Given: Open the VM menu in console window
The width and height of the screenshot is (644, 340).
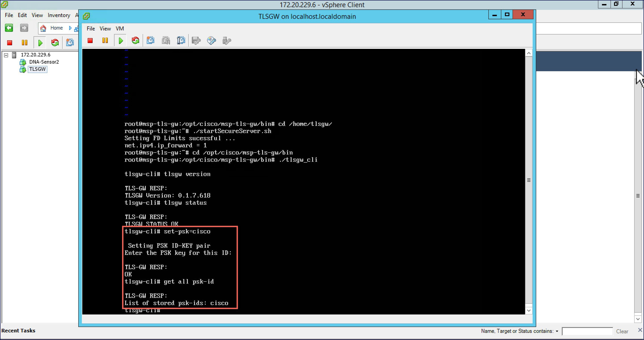Looking at the screenshot, I should pyautogui.click(x=120, y=28).
